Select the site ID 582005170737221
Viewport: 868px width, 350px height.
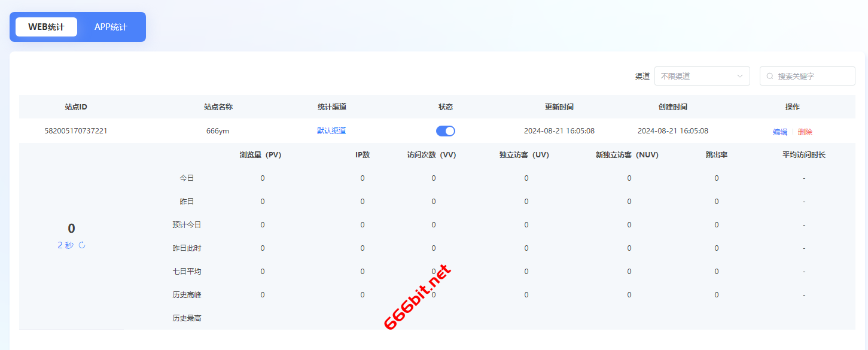[76, 131]
